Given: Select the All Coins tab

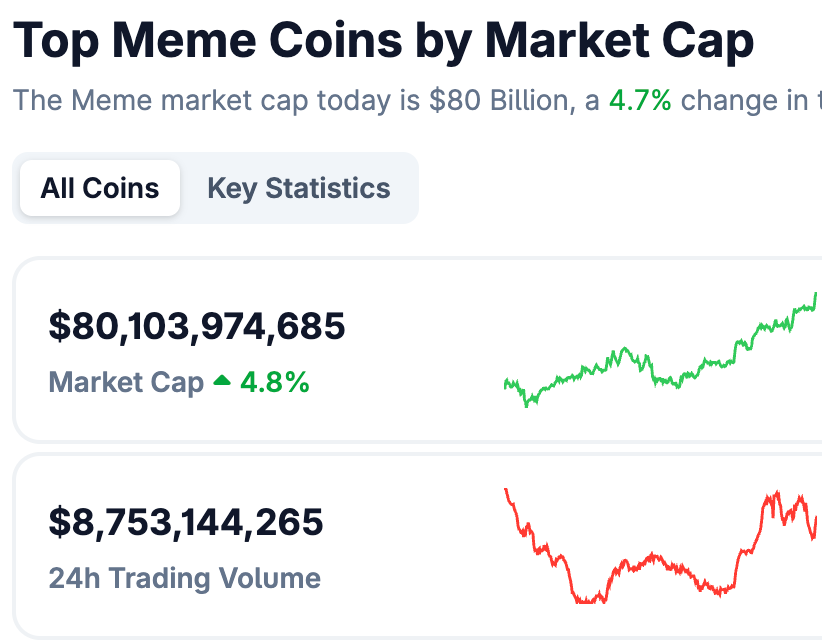Looking at the screenshot, I should pyautogui.click(x=100, y=188).
